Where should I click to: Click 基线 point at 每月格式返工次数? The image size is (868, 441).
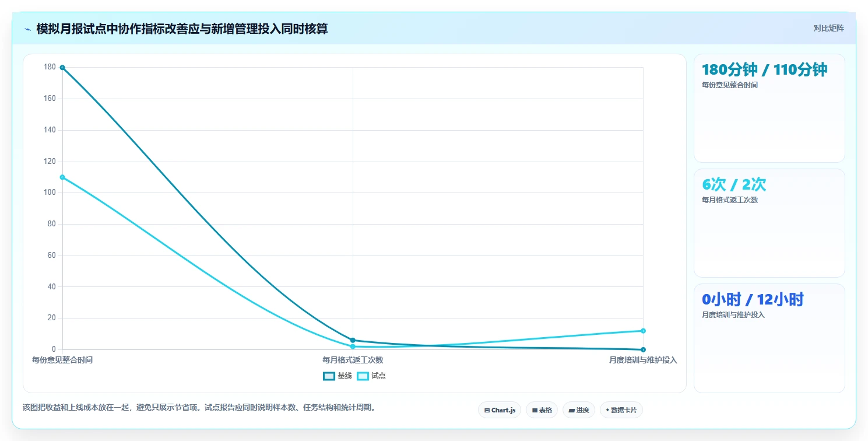pyautogui.click(x=353, y=340)
